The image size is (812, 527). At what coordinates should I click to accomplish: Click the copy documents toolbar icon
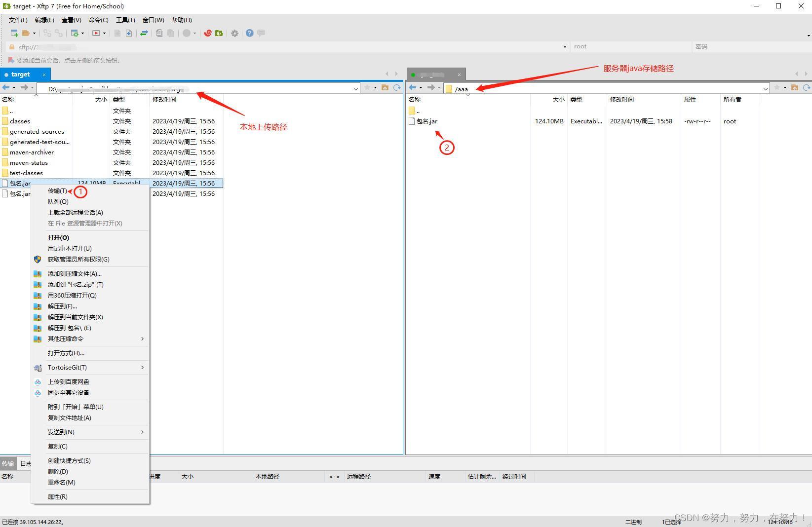coord(159,33)
